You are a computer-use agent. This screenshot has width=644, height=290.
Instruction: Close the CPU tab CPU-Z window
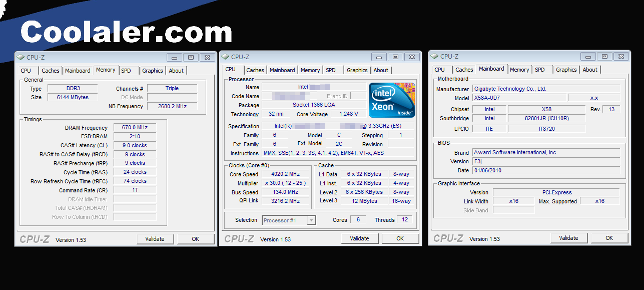pyautogui.click(x=412, y=57)
